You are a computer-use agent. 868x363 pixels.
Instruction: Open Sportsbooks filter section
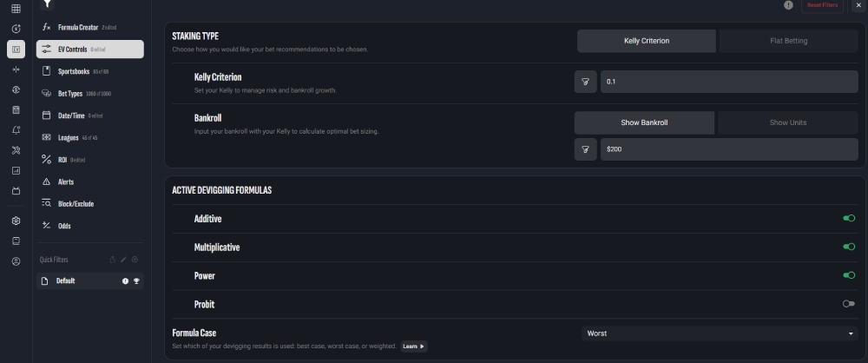(x=89, y=71)
